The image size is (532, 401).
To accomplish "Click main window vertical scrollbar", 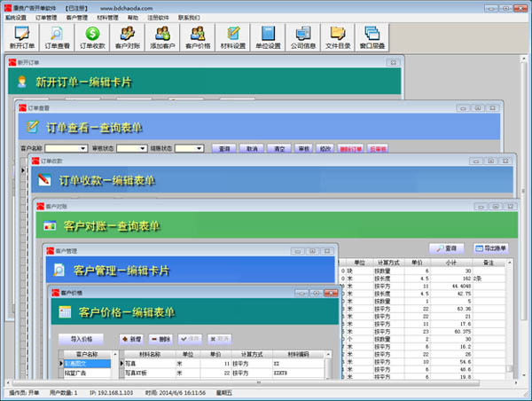I will (x=523, y=217).
